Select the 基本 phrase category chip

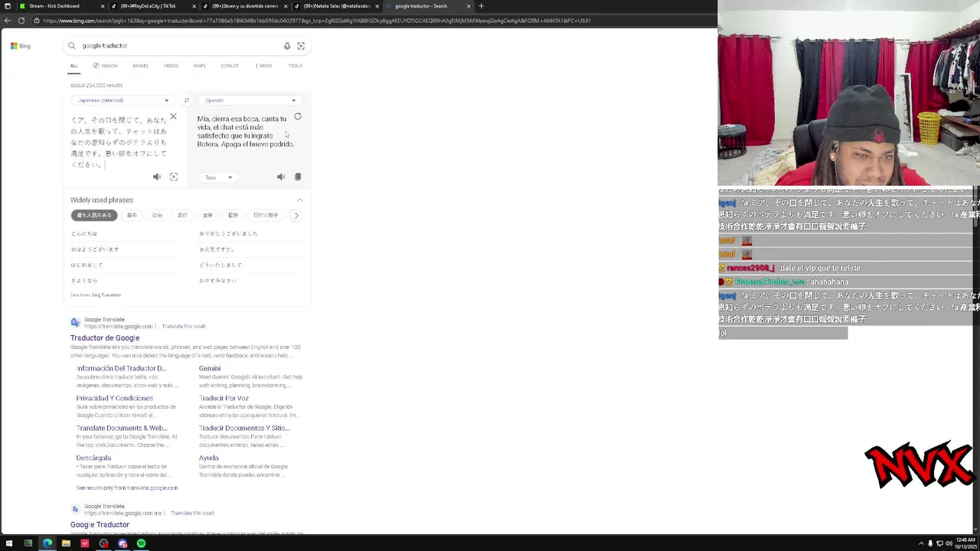click(x=132, y=215)
